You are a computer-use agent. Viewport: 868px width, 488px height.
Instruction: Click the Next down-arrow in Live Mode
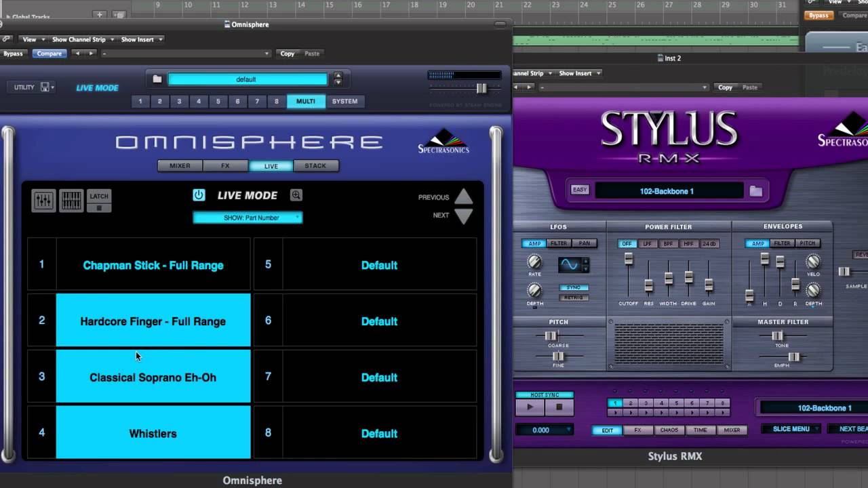464,216
